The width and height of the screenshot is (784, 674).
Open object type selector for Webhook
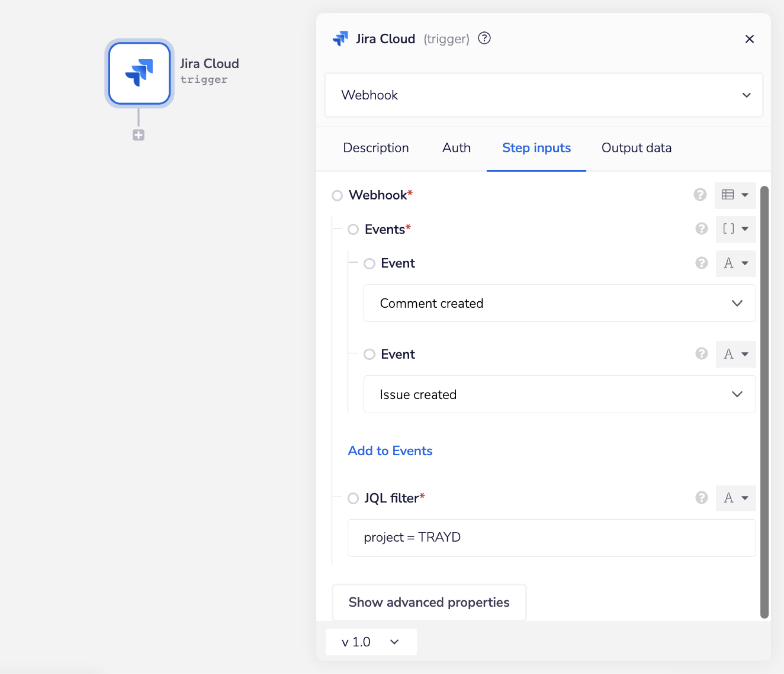pyautogui.click(x=735, y=195)
